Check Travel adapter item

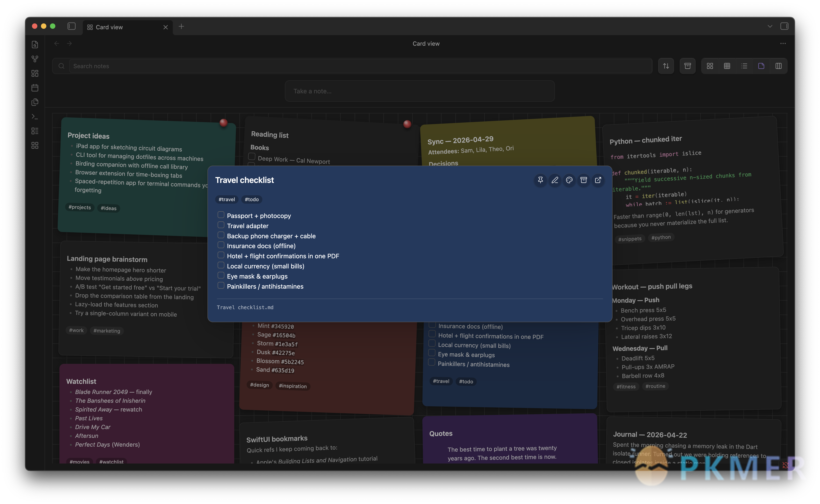(221, 225)
